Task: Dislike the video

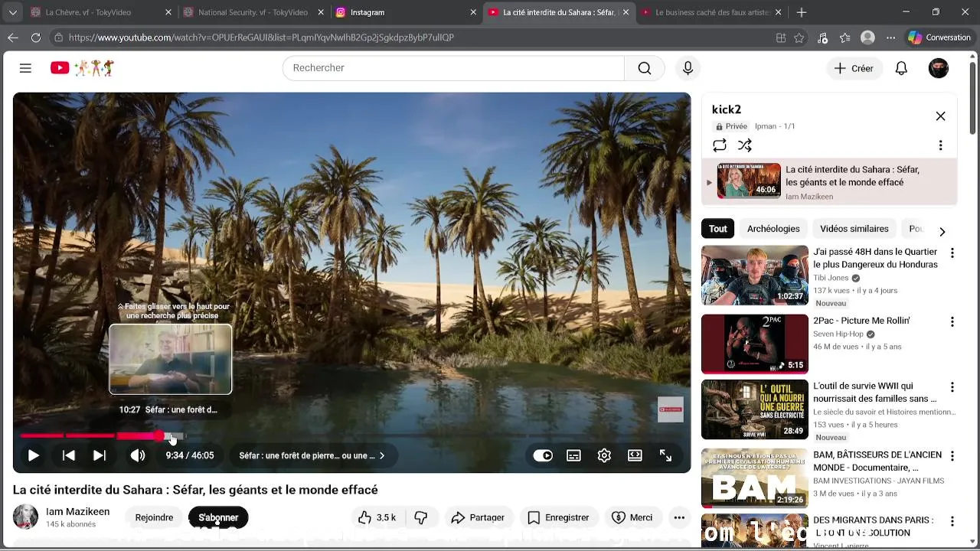Action: 420,517
